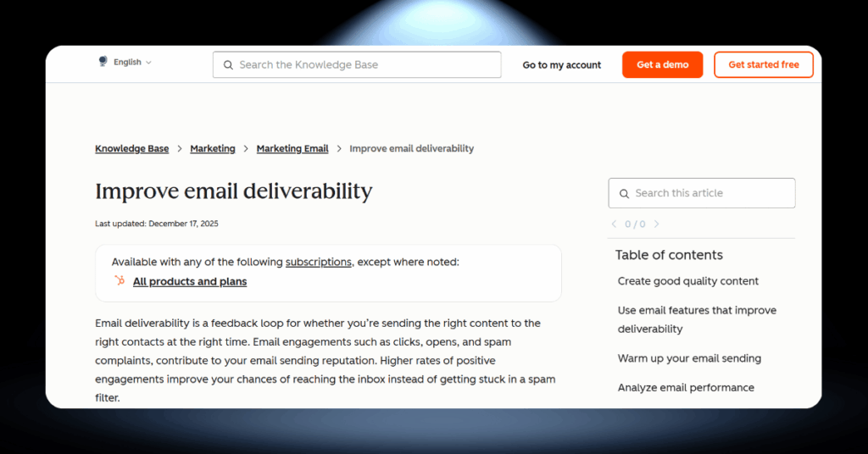Viewport: 868px width, 454px height.
Task: Click the article search magnifier icon
Action: [x=624, y=194]
